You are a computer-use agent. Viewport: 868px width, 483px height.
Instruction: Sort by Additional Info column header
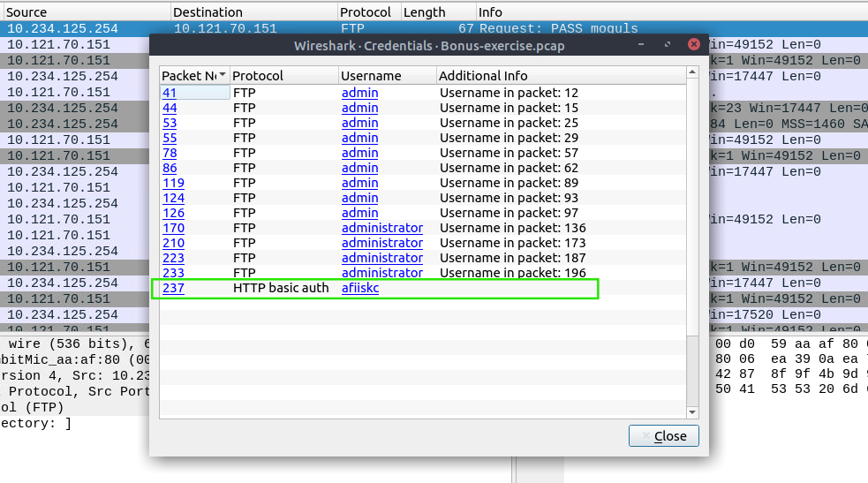pos(561,76)
